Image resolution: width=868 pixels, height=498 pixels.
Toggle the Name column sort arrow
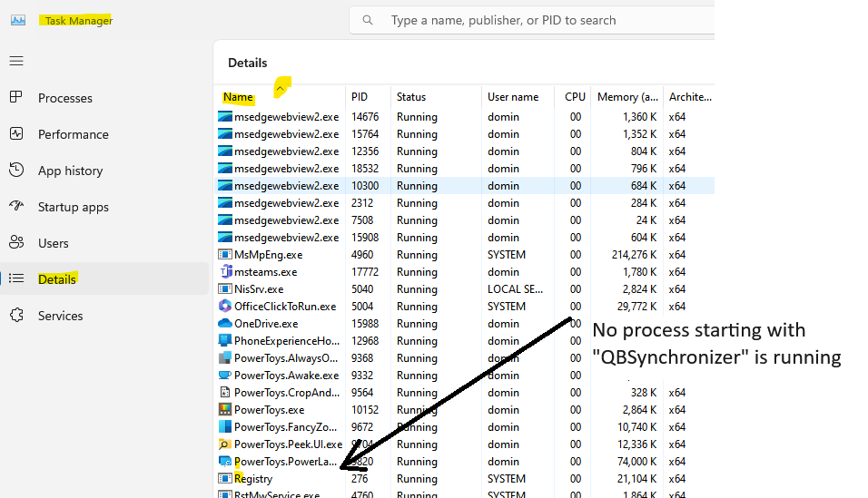281,89
